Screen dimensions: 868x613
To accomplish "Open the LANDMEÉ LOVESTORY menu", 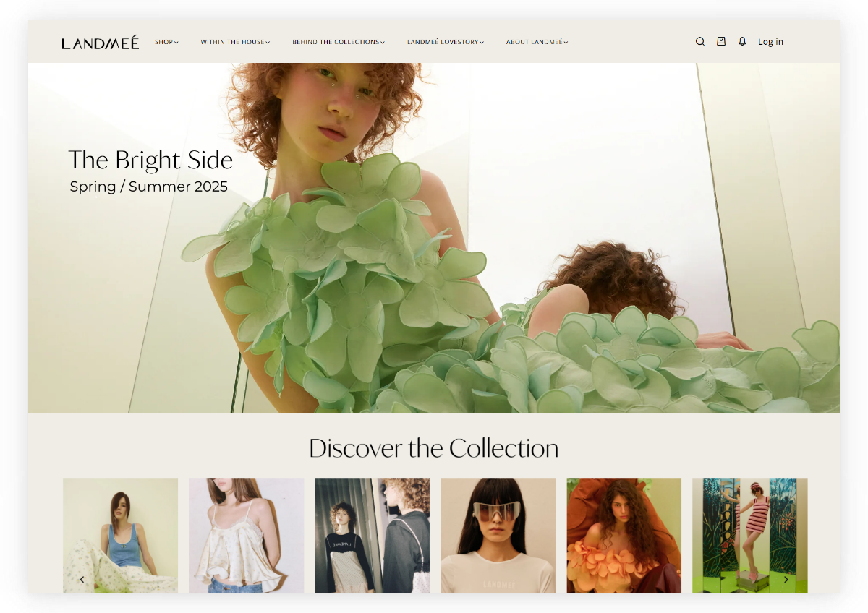I will pyautogui.click(x=445, y=41).
